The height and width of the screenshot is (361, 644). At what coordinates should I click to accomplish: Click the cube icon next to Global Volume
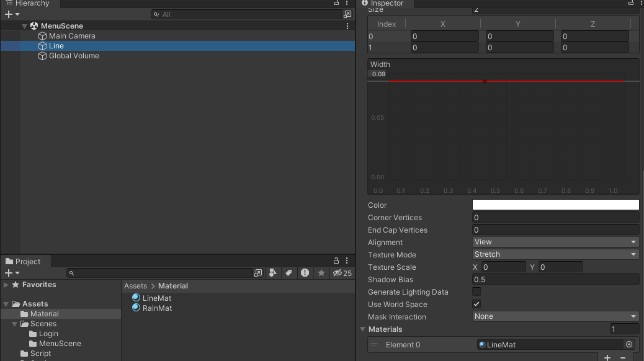[42, 56]
